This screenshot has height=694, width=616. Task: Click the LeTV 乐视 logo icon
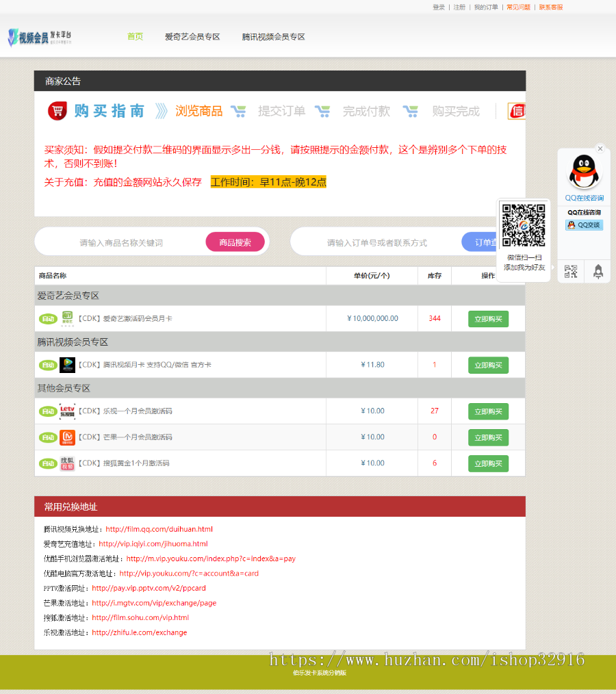coord(67,411)
